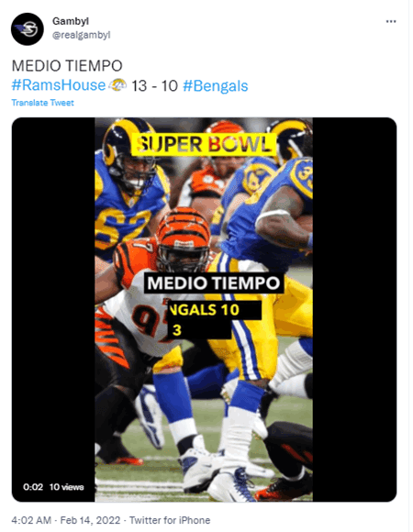
Task: Open the @realgambyl handle link
Action: point(81,35)
